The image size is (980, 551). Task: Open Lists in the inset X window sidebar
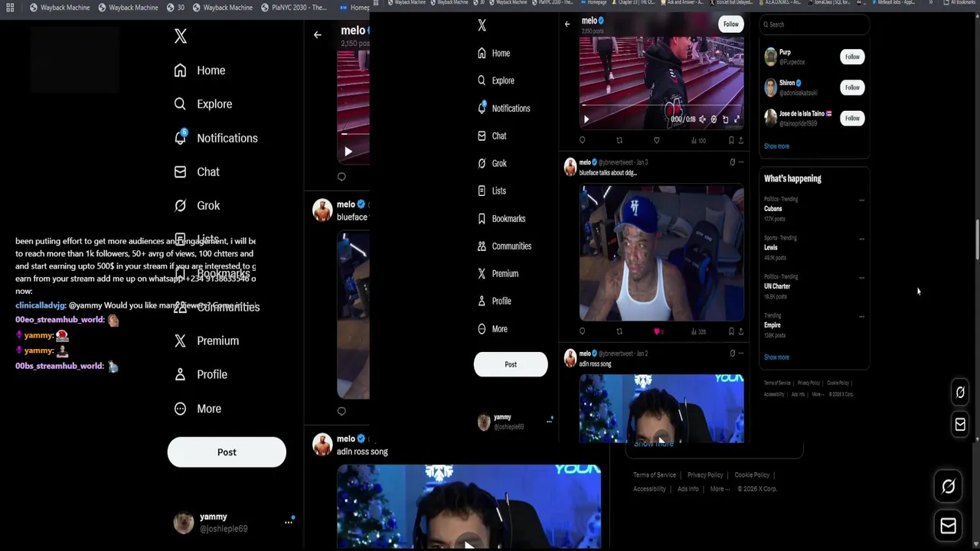tap(492, 191)
